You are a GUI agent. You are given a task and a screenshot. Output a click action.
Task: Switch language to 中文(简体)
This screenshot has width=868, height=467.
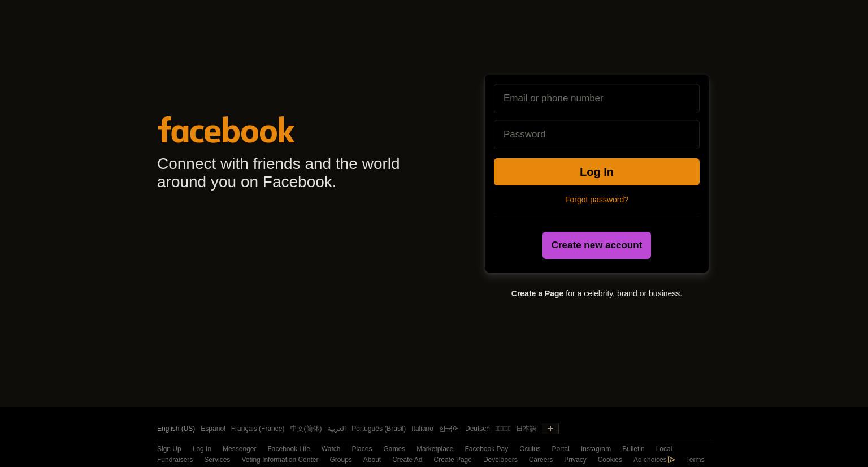click(306, 429)
